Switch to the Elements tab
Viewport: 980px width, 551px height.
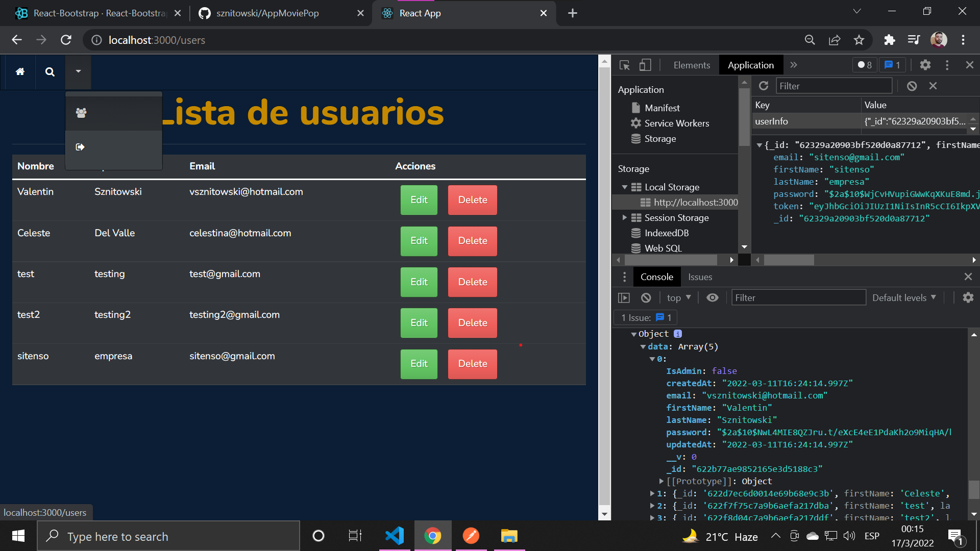691,65
